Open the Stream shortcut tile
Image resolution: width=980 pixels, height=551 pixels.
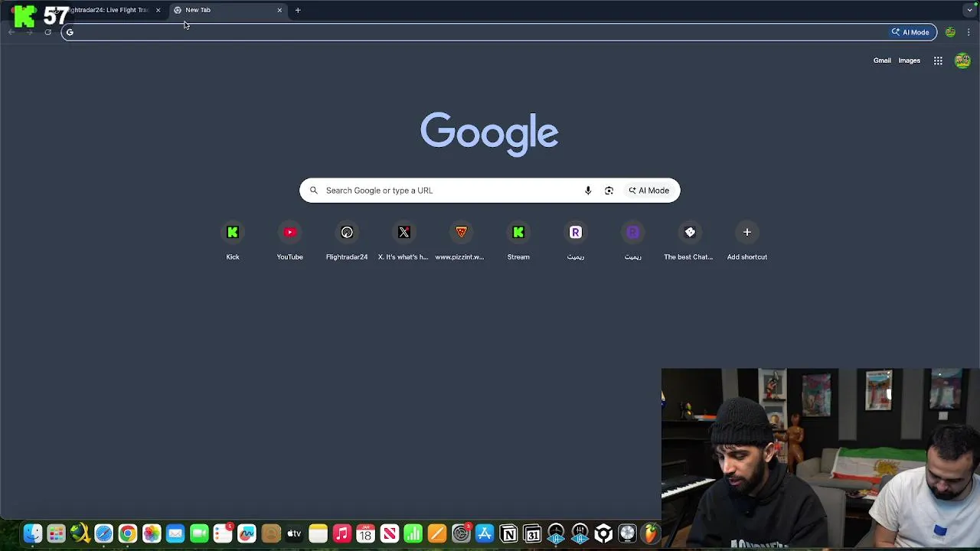point(518,240)
